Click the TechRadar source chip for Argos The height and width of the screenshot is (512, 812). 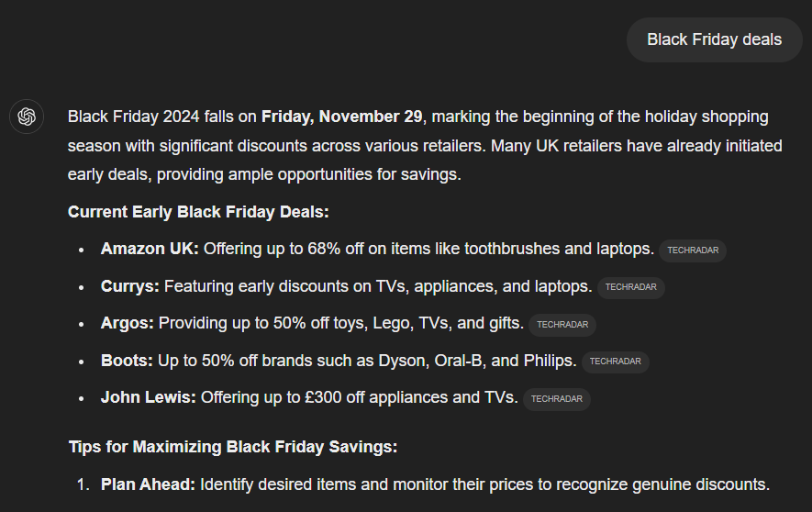(562, 325)
